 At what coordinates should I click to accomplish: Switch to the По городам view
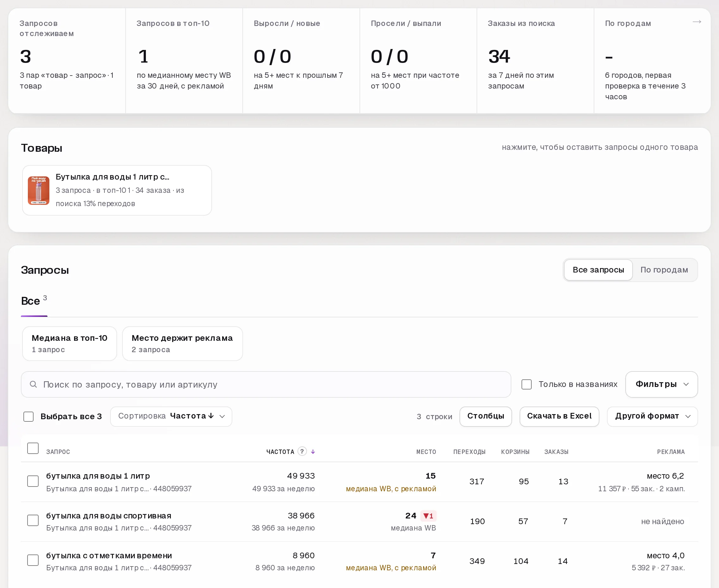click(x=664, y=270)
